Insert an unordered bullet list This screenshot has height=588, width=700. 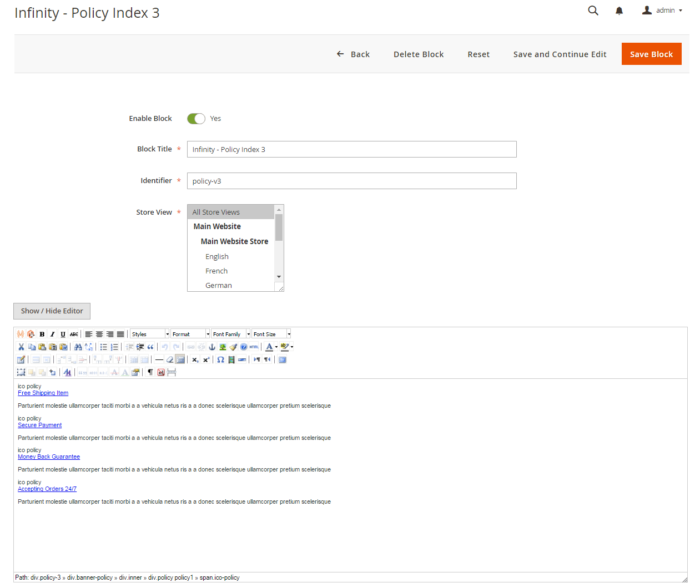pyautogui.click(x=103, y=347)
